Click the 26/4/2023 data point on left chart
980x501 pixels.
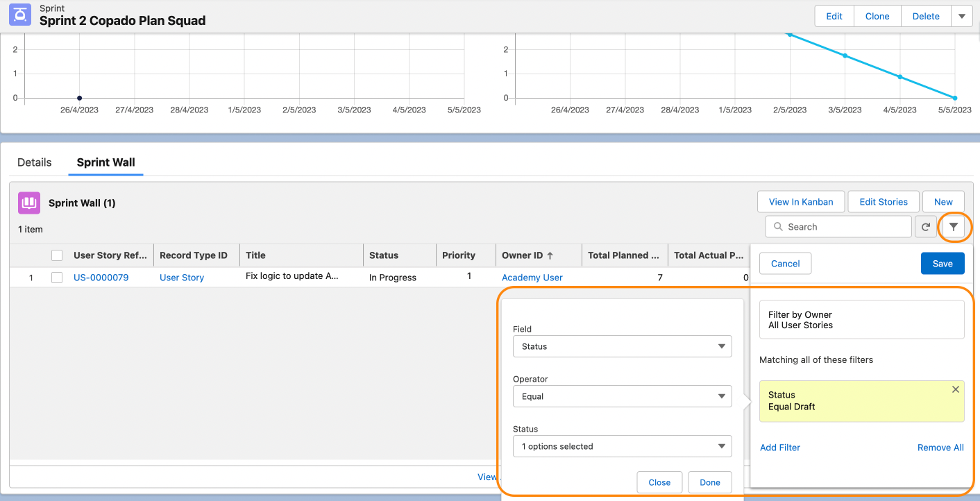click(x=79, y=98)
